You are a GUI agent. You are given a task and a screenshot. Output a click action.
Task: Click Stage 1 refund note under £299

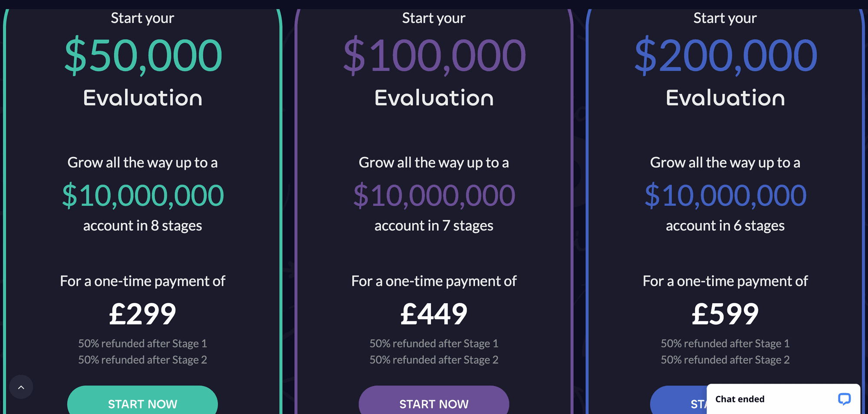143,344
